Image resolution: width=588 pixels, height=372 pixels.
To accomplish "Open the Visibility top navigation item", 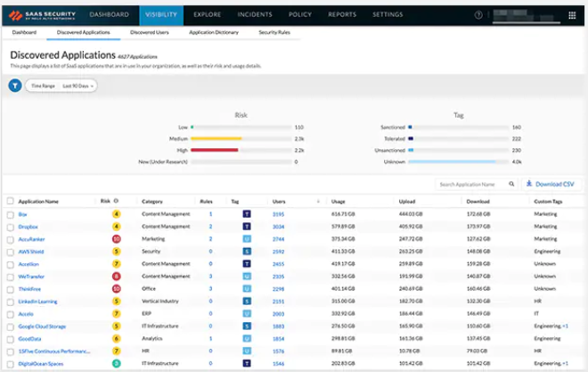I will [x=161, y=14].
